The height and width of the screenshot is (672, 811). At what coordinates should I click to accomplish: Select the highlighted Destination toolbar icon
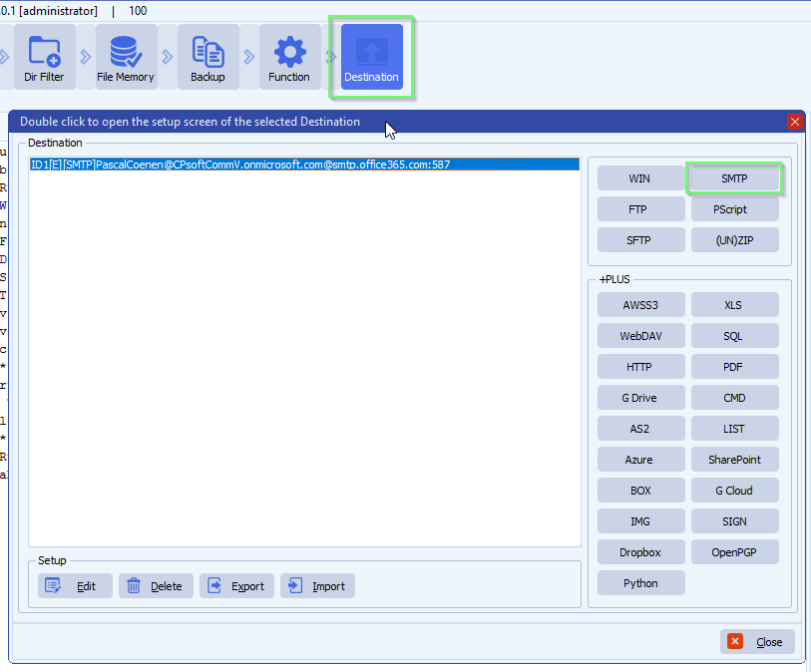point(370,57)
